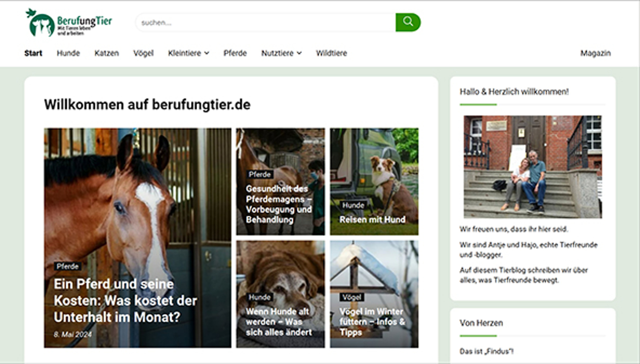The height and width of the screenshot is (364, 640).
Task: Click the BerufungTier logo
Action: pos(69,23)
